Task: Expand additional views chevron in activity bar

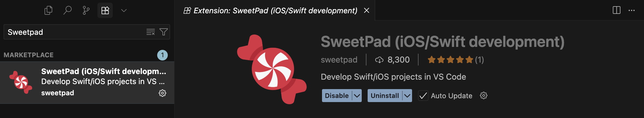Action: tap(124, 11)
